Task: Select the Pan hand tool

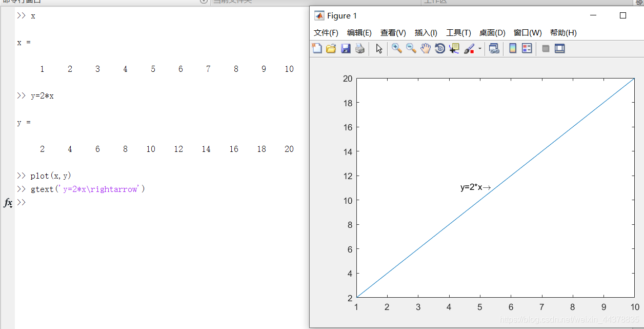Action: tap(426, 48)
